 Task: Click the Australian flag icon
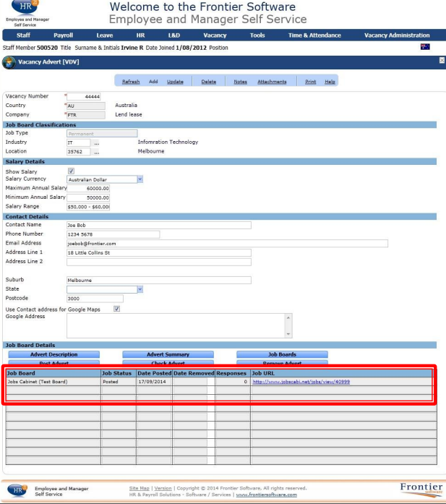pyautogui.click(x=425, y=47)
